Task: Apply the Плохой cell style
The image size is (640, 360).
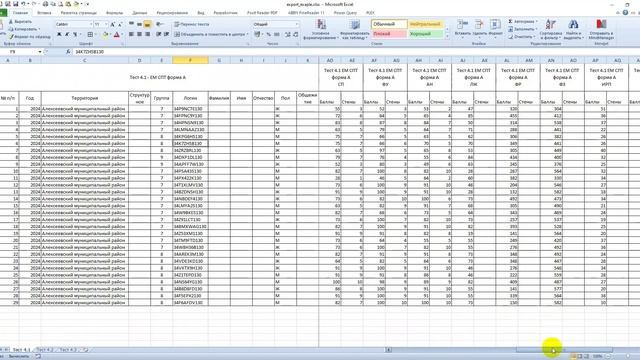Action: coord(389,34)
